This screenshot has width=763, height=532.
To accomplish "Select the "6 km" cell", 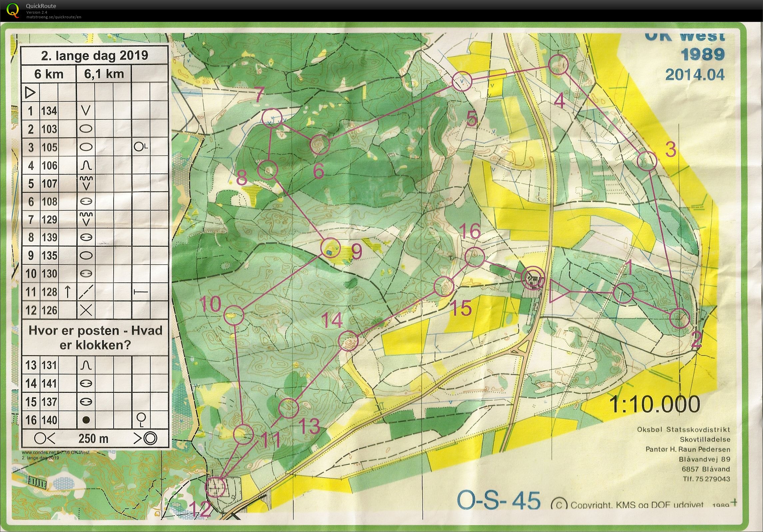I will point(49,74).
